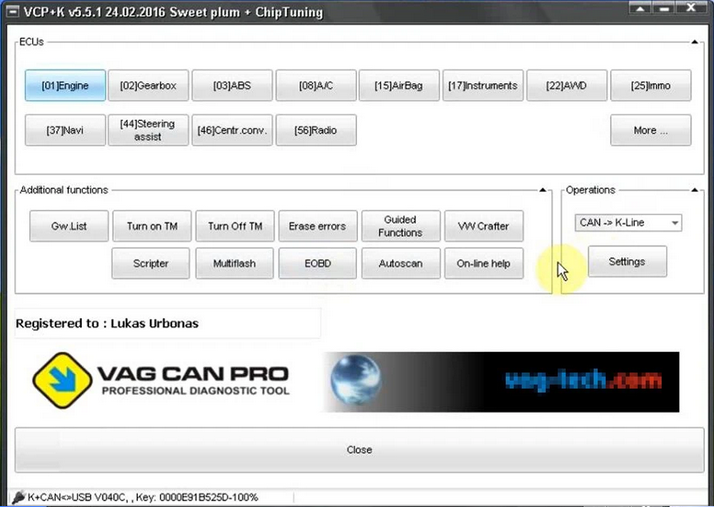Open the [17]Instruments module
The height and width of the screenshot is (507, 714).
click(x=483, y=86)
